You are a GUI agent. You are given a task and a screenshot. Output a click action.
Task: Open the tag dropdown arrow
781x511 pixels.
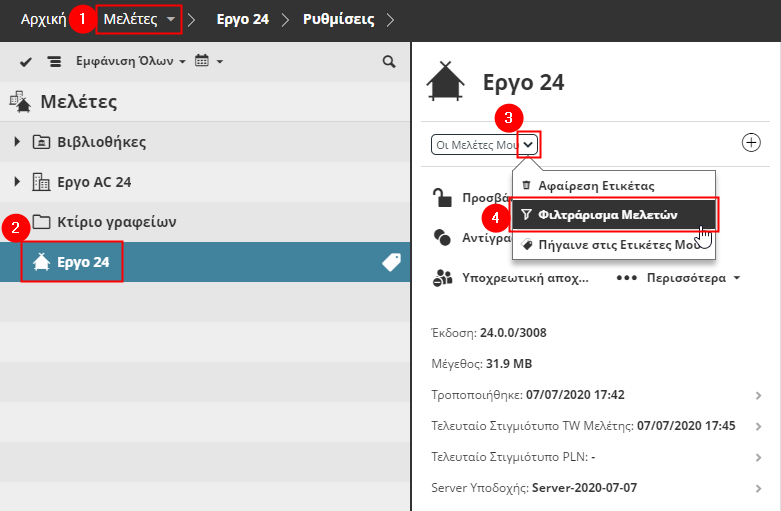click(x=528, y=145)
